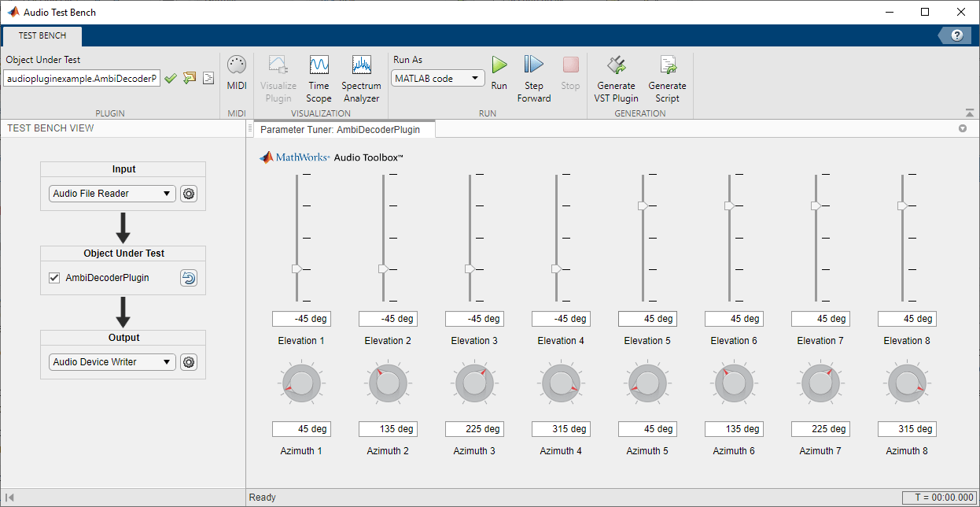Select the TEST BENCH ribbon tab
The height and width of the screenshot is (507, 980).
(42, 36)
